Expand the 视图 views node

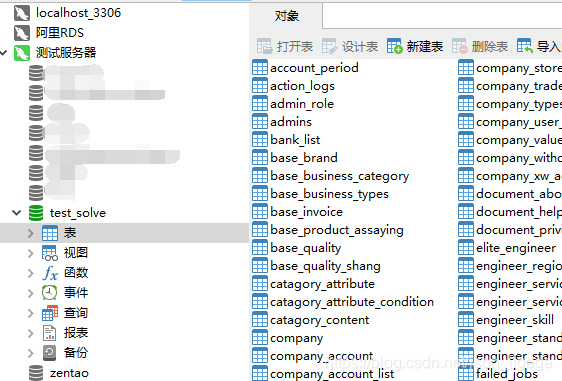point(31,253)
